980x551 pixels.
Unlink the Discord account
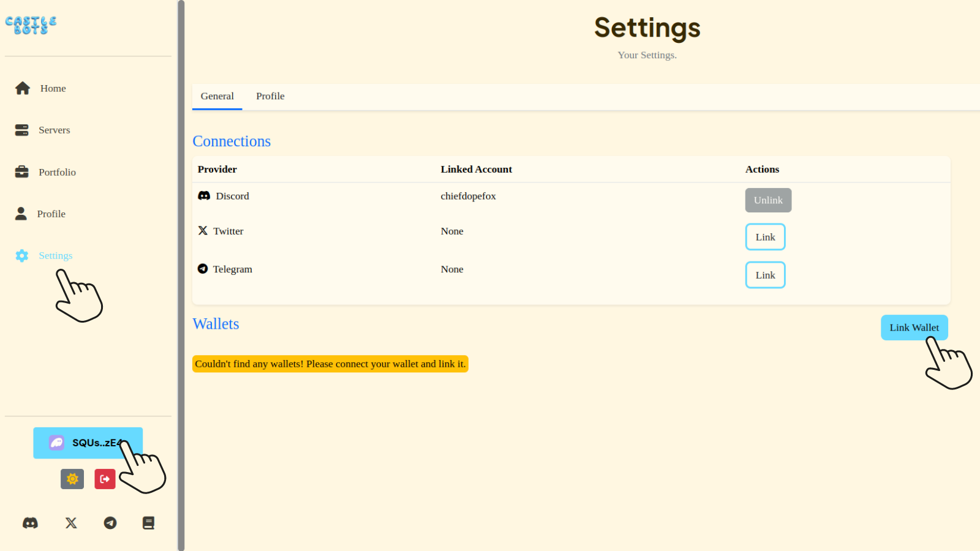tap(768, 200)
